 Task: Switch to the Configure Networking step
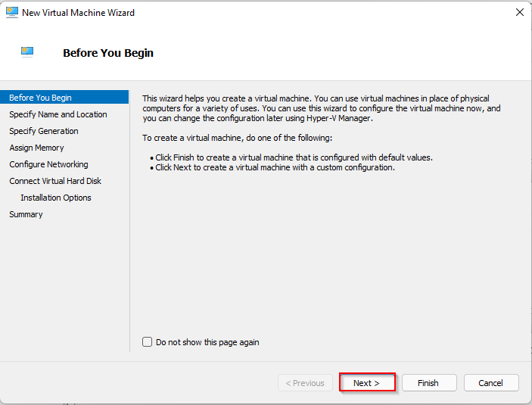pyautogui.click(x=48, y=164)
